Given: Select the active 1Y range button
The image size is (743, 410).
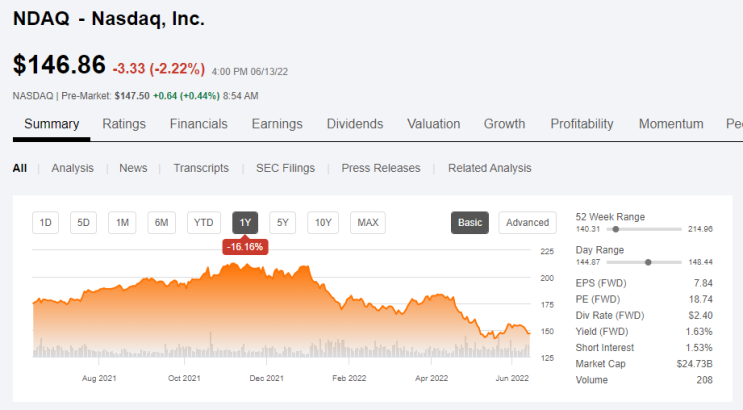Looking at the screenshot, I should 245,223.
